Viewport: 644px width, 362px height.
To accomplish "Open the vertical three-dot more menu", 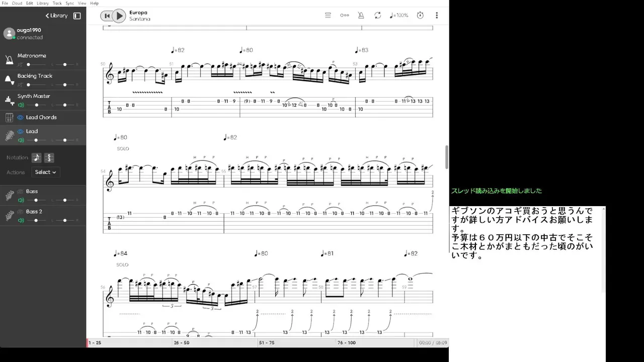I will pos(437,16).
